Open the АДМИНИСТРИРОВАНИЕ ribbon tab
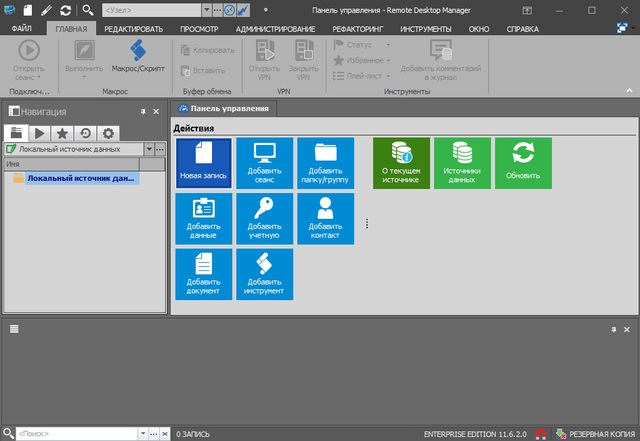This screenshot has height=441, width=640. 275,29
